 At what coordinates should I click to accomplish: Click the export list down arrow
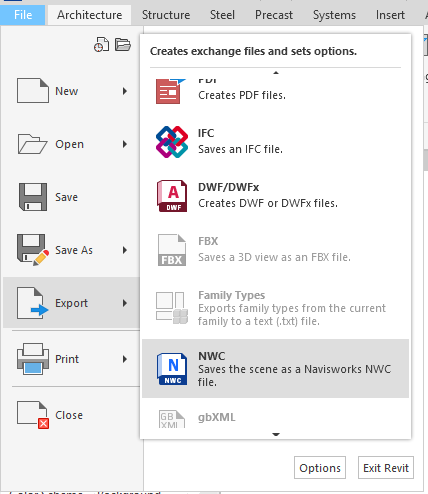click(x=276, y=434)
